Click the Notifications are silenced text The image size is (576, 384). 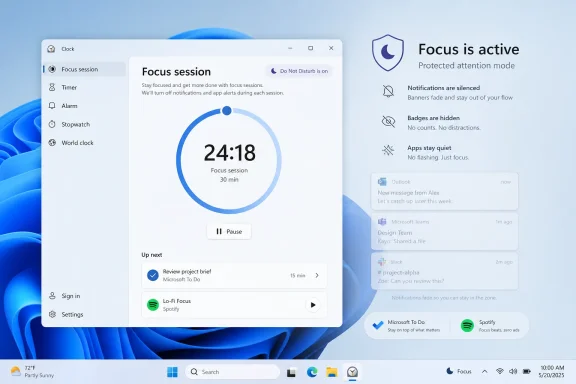click(x=443, y=88)
